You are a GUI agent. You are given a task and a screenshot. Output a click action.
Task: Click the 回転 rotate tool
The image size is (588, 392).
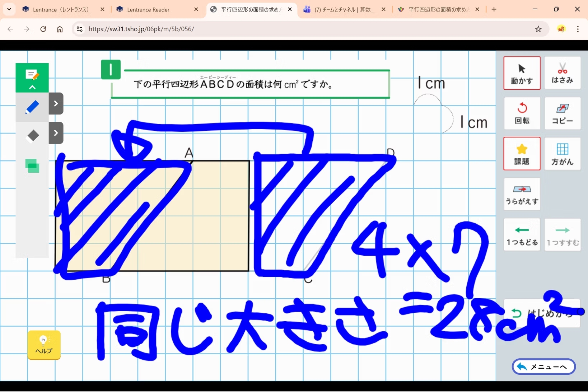[522, 113]
